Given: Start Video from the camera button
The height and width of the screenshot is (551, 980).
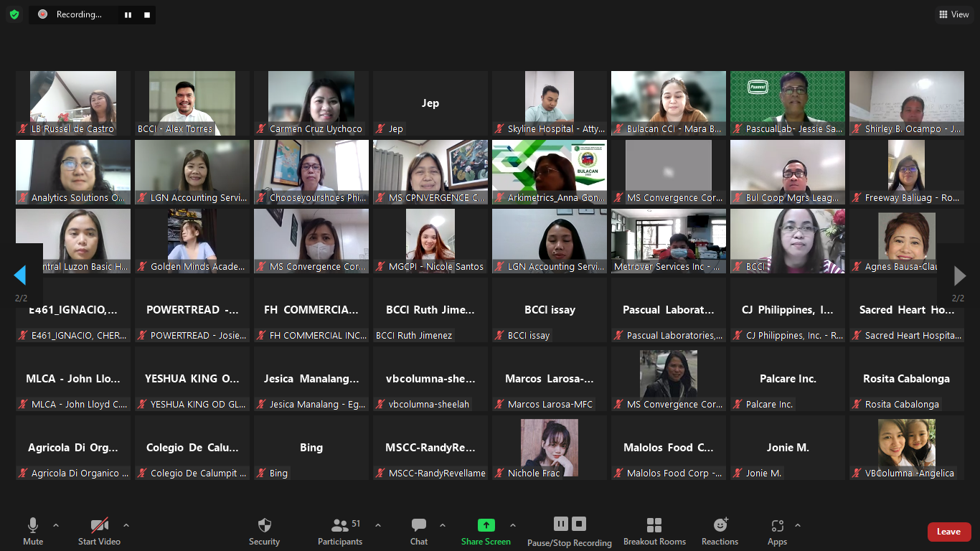Looking at the screenshot, I should (99, 532).
